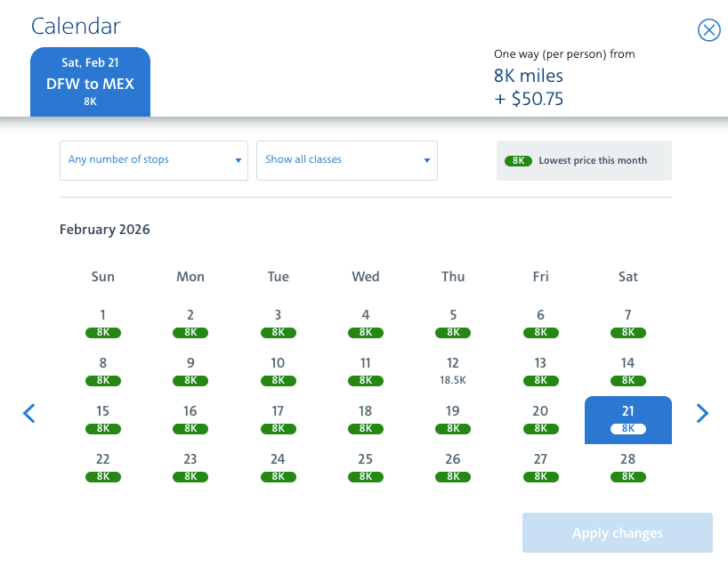
Task: Choose February 1 on the calendar
Action: click(x=102, y=324)
